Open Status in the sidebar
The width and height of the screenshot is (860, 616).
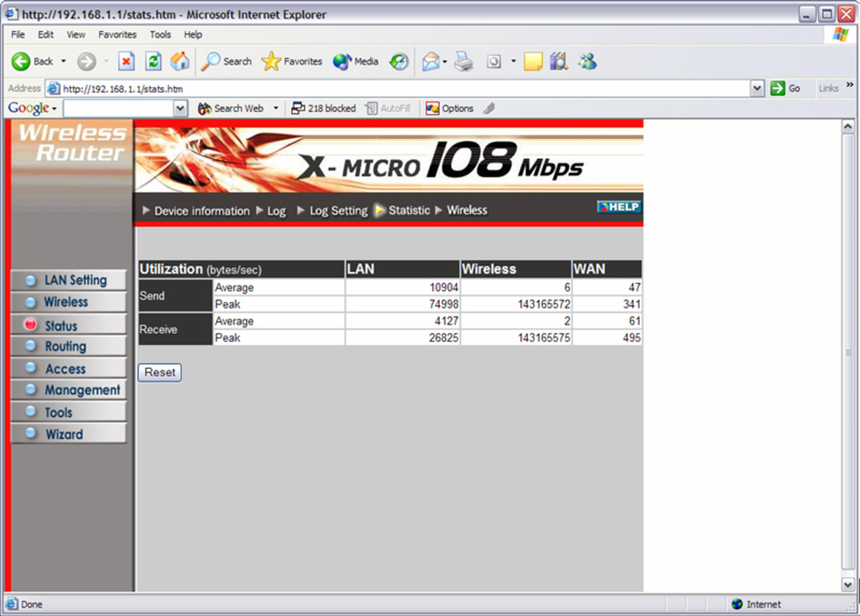(x=68, y=326)
